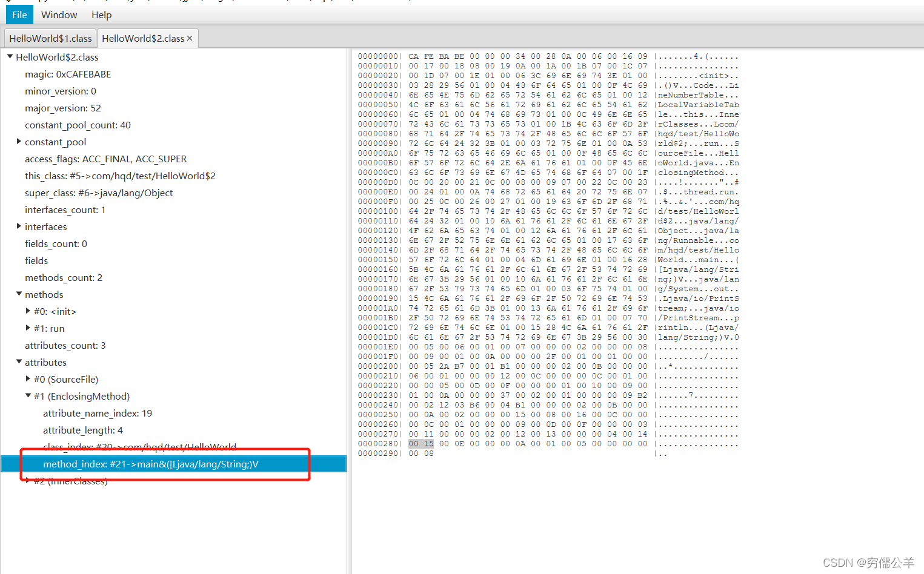Expand the #1: run method

(x=28, y=328)
